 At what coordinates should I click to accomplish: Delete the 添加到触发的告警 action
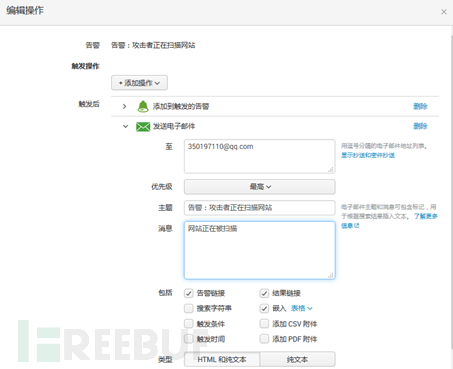420,106
